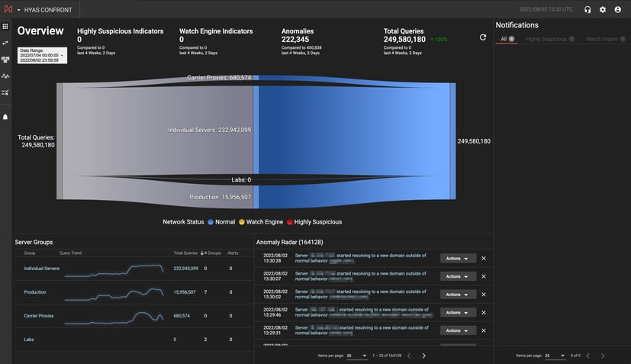
Task: Open the product switcher arrow beside HYAS CONFRONT
Action: (x=18, y=10)
